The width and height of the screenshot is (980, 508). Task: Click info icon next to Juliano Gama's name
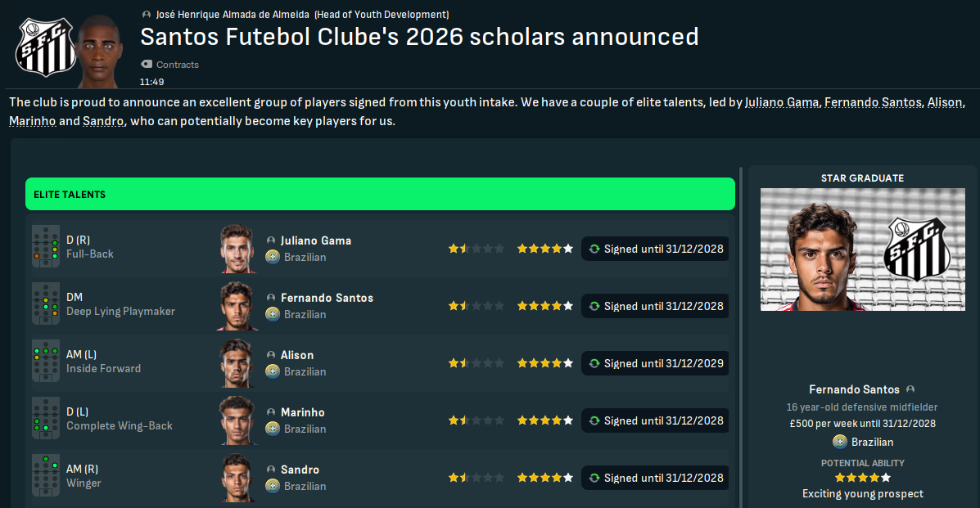(272, 241)
